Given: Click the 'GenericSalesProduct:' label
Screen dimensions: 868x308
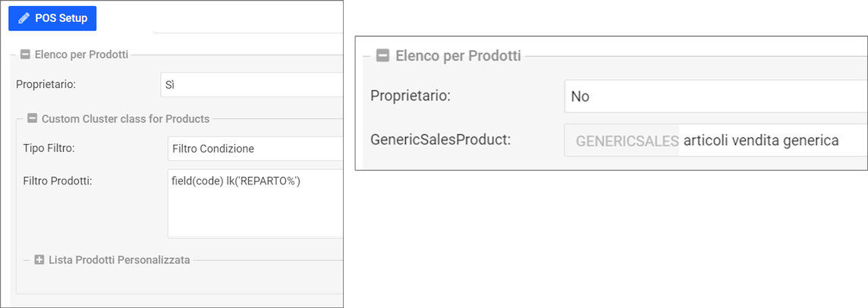Looking at the screenshot, I should 441,140.
